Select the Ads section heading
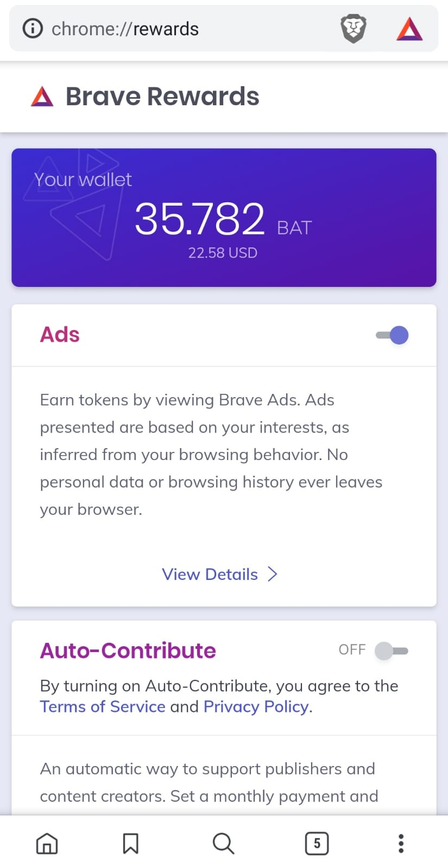This screenshot has width=448, height=868. (60, 335)
